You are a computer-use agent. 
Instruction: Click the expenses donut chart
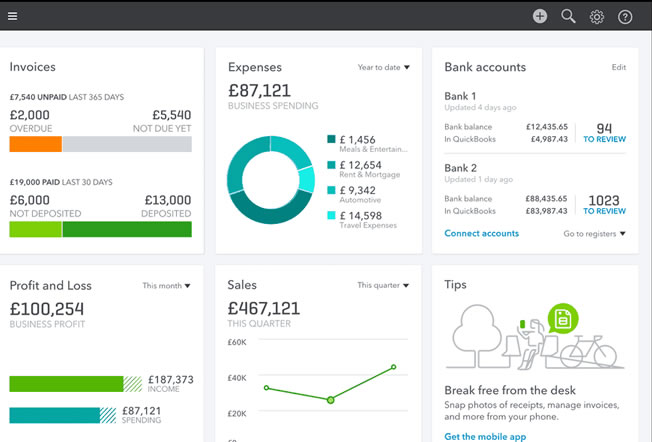(271, 180)
